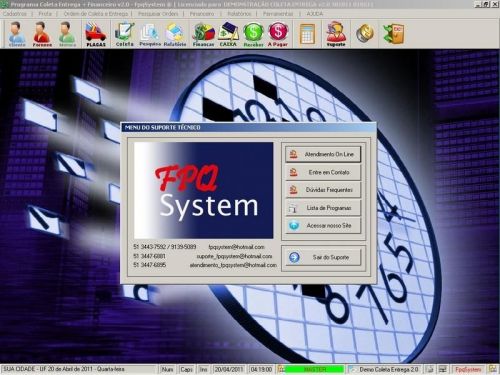
Task: Click the fpqsystem@hotmail.com email text
Action: pyautogui.click(x=236, y=247)
